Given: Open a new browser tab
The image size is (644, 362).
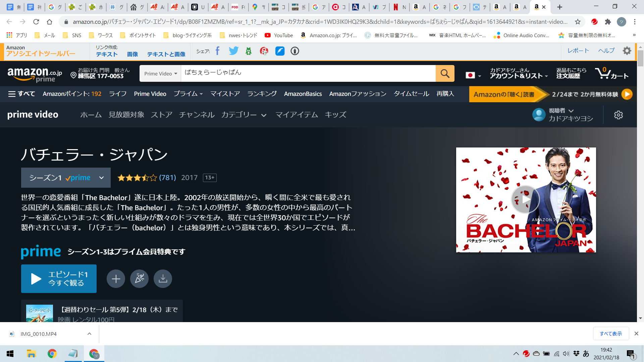Looking at the screenshot, I should (x=559, y=7).
